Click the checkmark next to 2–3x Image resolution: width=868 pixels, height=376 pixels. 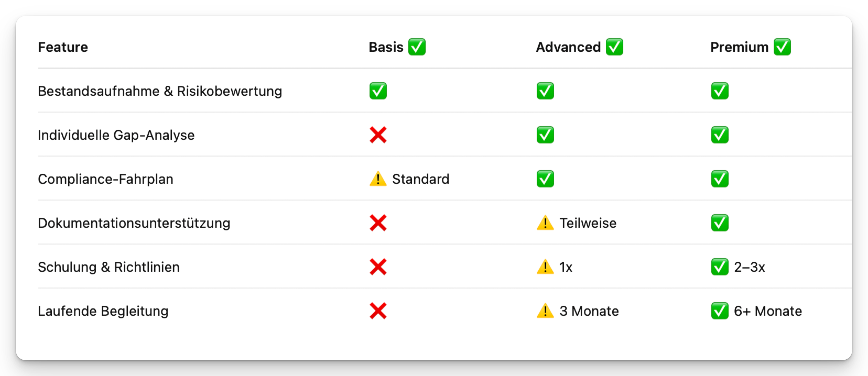[x=719, y=267]
